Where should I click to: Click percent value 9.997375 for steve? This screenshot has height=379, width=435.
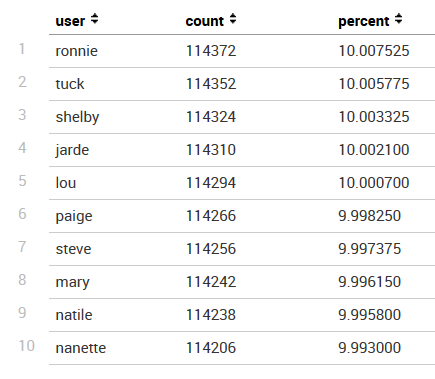(x=370, y=249)
